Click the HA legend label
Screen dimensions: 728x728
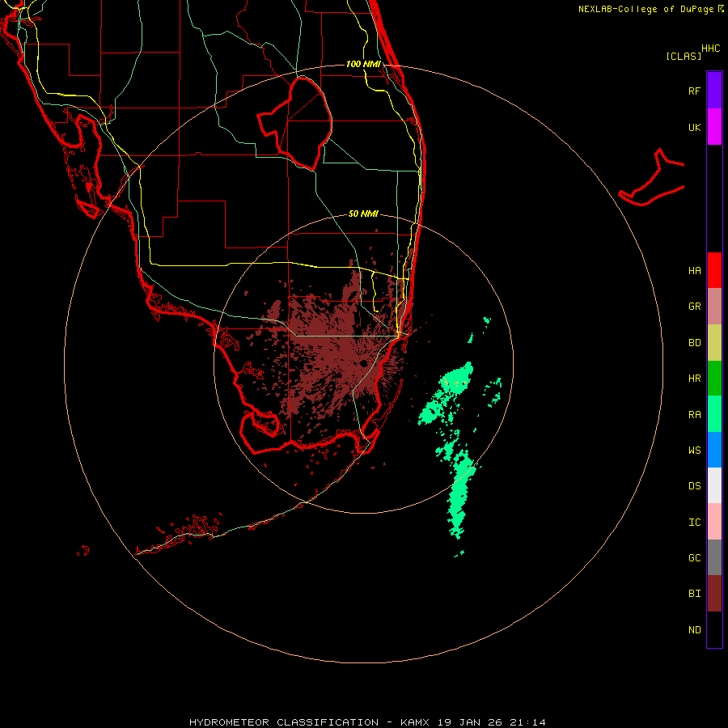coord(694,270)
